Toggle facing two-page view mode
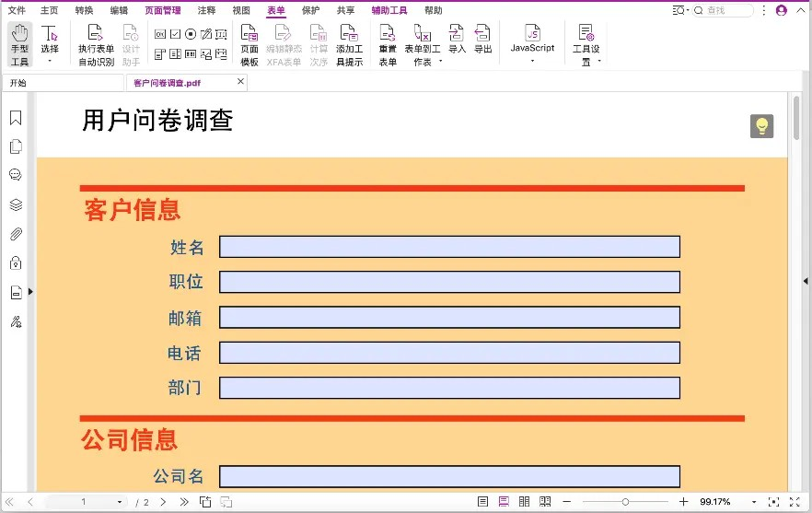The image size is (812, 513). pos(524,502)
